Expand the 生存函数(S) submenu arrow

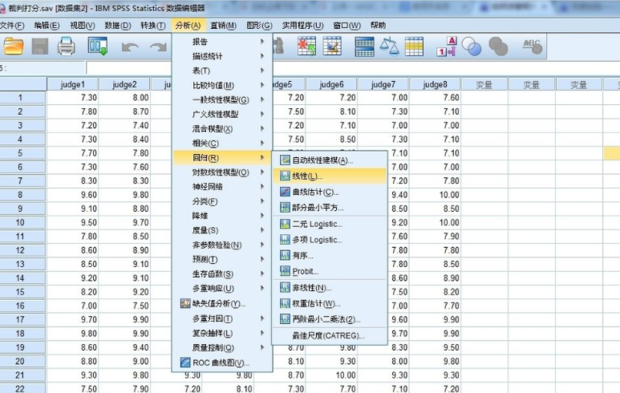point(262,274)
